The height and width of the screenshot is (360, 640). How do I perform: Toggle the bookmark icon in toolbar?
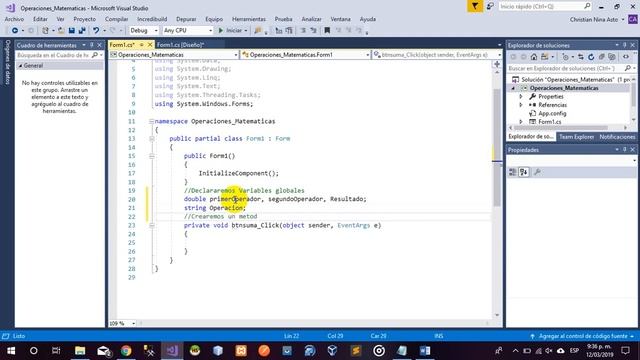pos(327,30)
